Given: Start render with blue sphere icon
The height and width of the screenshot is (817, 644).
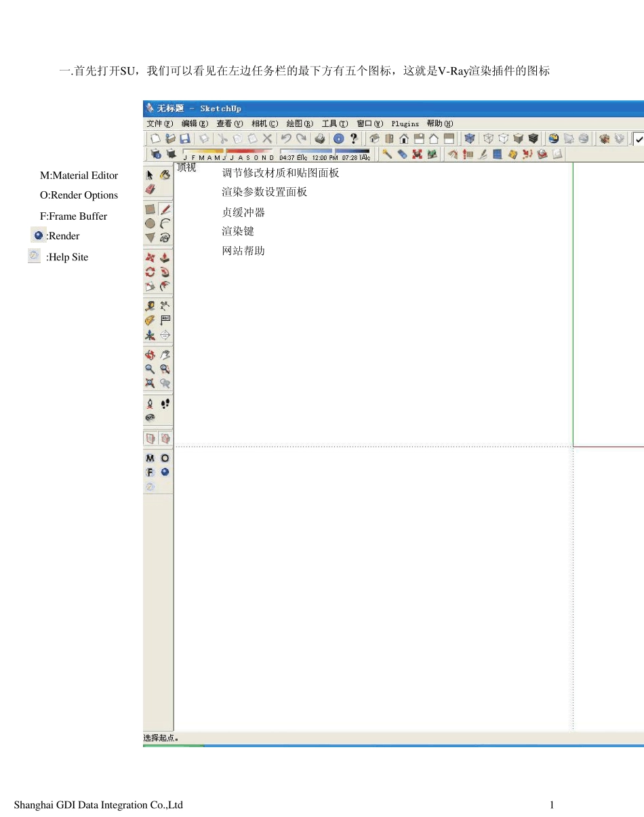Looking at the screenshot, I should point(165,472).
